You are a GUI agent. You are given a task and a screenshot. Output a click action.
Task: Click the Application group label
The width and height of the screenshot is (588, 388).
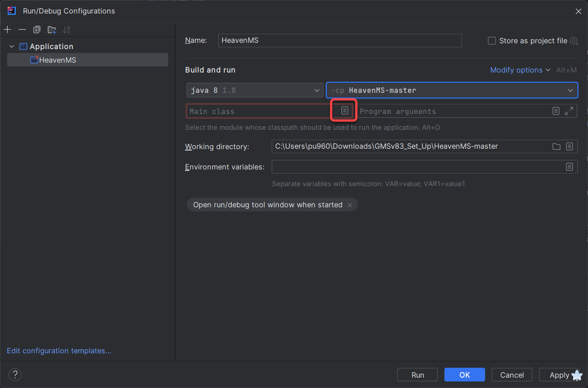click(x=51, y=46)
